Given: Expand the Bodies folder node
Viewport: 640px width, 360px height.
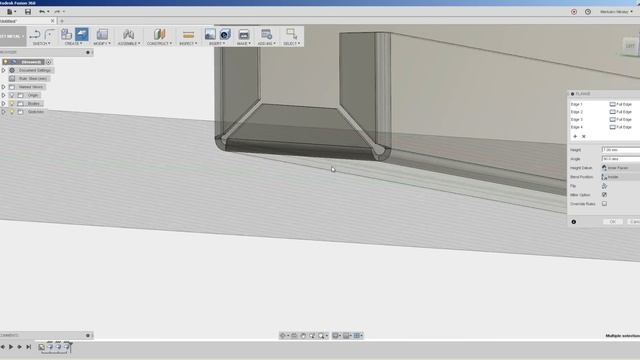Looking at the screenshot, I should click(4, 104).
